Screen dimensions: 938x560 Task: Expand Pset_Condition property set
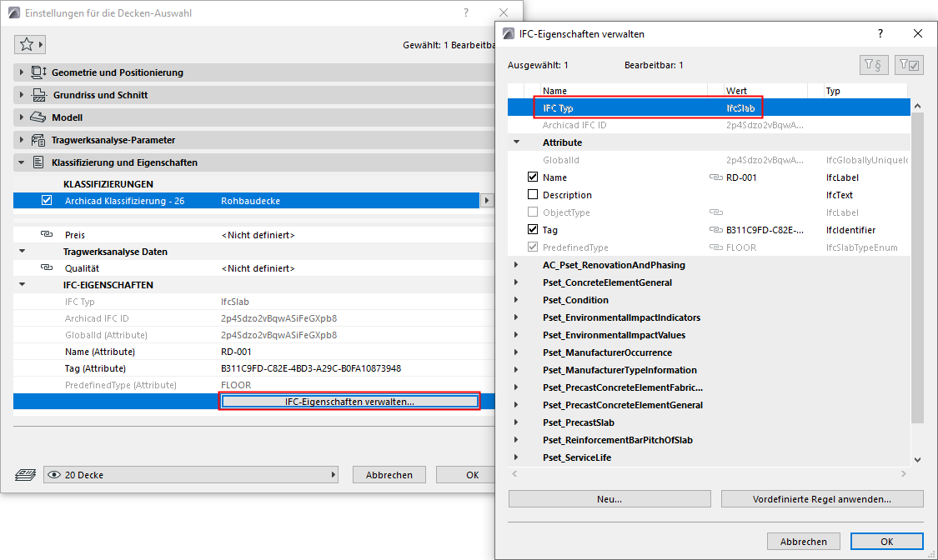(x=516, y=299)
